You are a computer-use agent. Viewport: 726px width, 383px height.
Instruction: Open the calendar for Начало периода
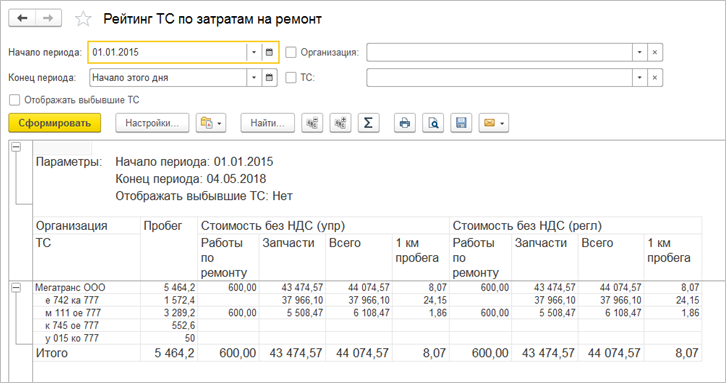[x=269, y=52]
